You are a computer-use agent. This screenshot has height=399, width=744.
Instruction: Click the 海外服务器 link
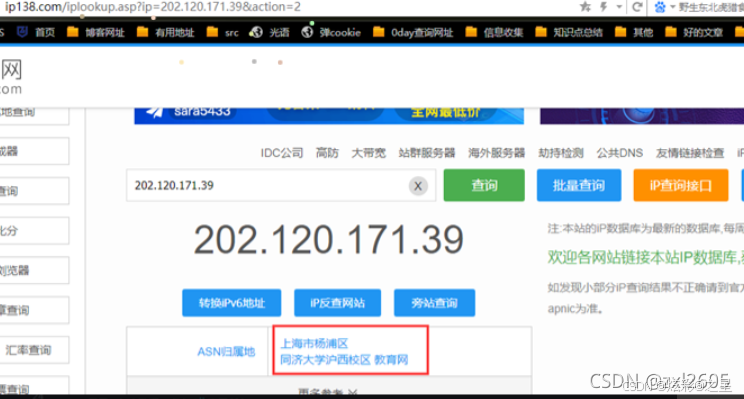coord(496,153)
